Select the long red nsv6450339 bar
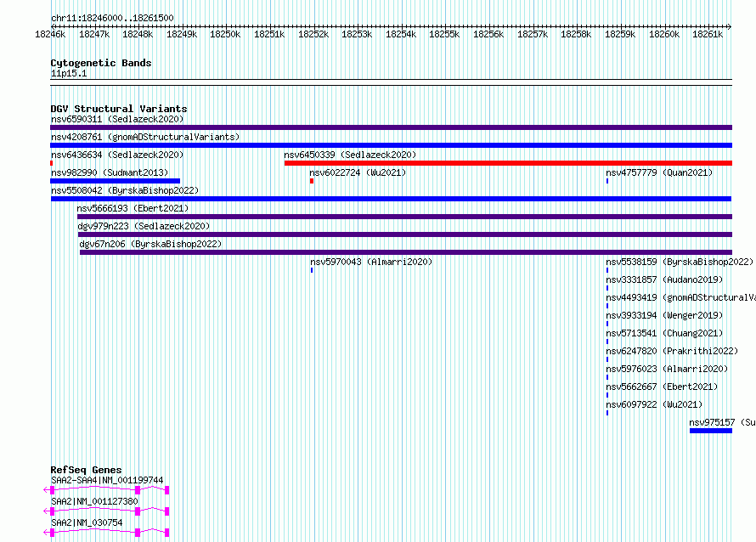The image size is (756, 542). [x=508, y=163]
